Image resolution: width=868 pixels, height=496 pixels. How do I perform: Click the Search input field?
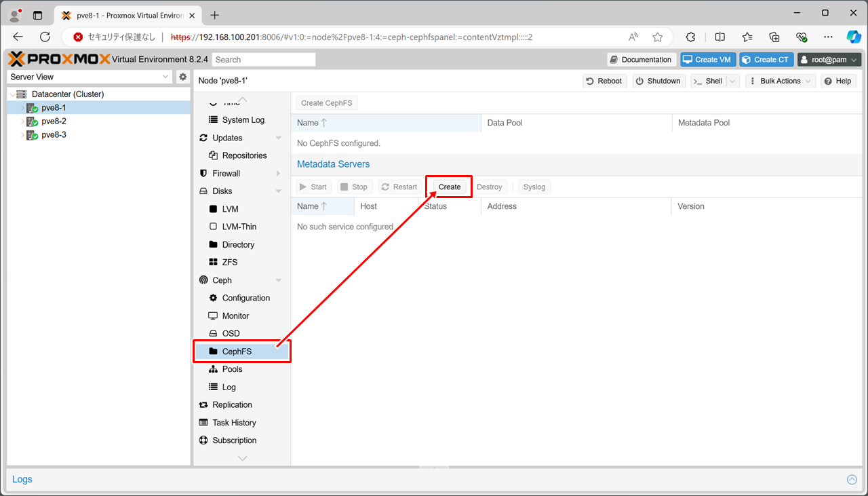263,60
